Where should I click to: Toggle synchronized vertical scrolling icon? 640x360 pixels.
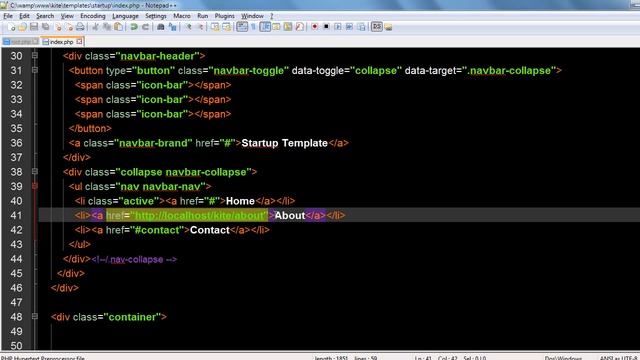215,27
